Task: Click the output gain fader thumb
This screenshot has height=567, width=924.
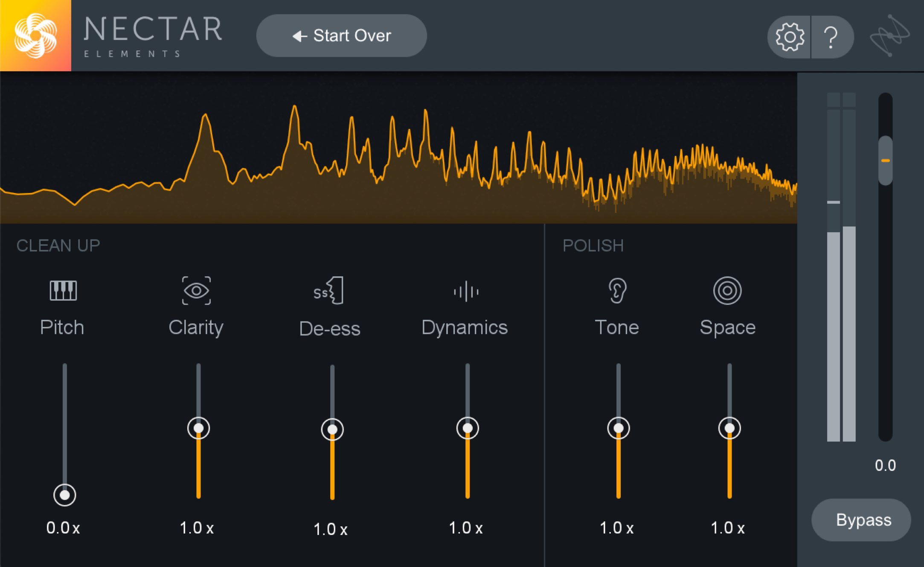Action: [886, 161]
